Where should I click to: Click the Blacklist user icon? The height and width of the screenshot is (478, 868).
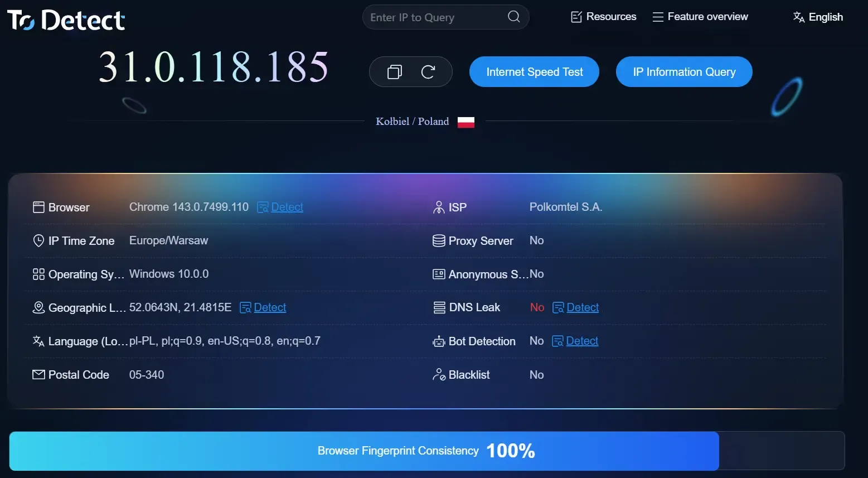point(439,375)
